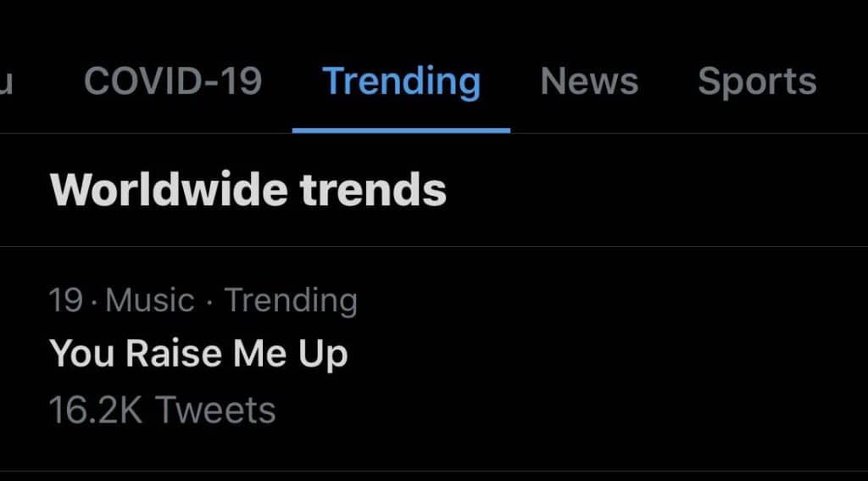This screenshot has width=868, height=481.
Task: Go to the Sports tab
Action: 756,81
